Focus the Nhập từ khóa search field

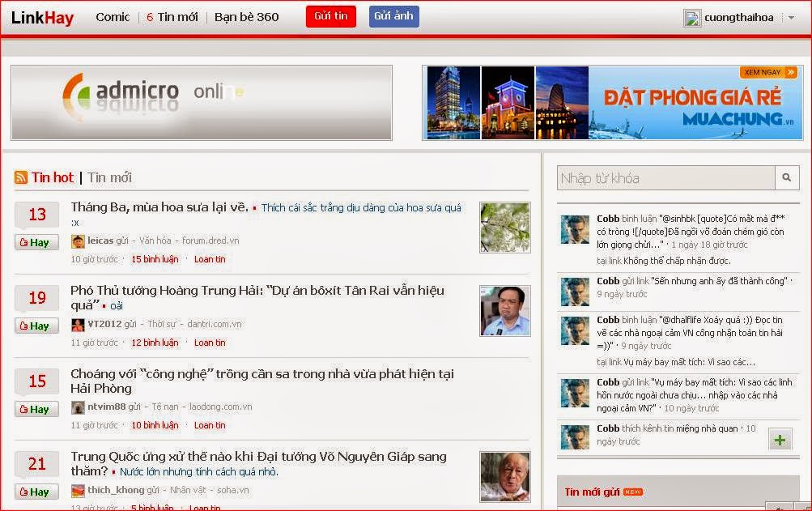coord(666,178)
